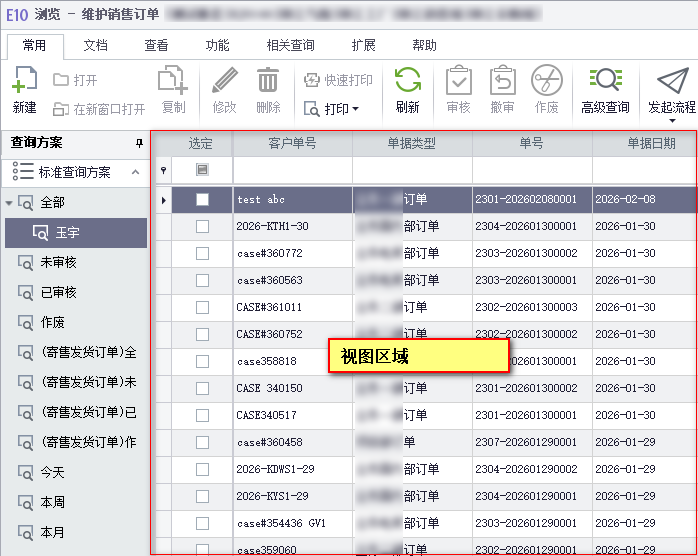
Task: Click 在新窗口打开 button
Action: pos(98,108)
